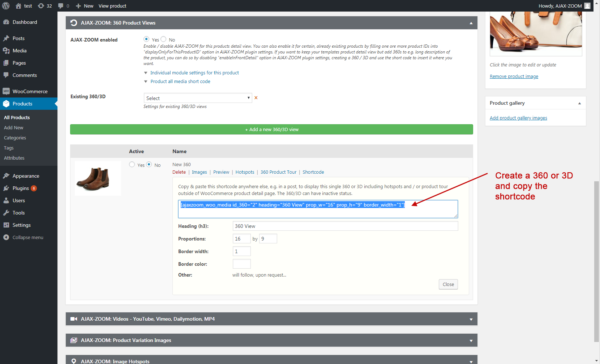This screenshot has width=600, height=364.
Task: Collapse the Product gallery box arrow
Action: (579, 103)
